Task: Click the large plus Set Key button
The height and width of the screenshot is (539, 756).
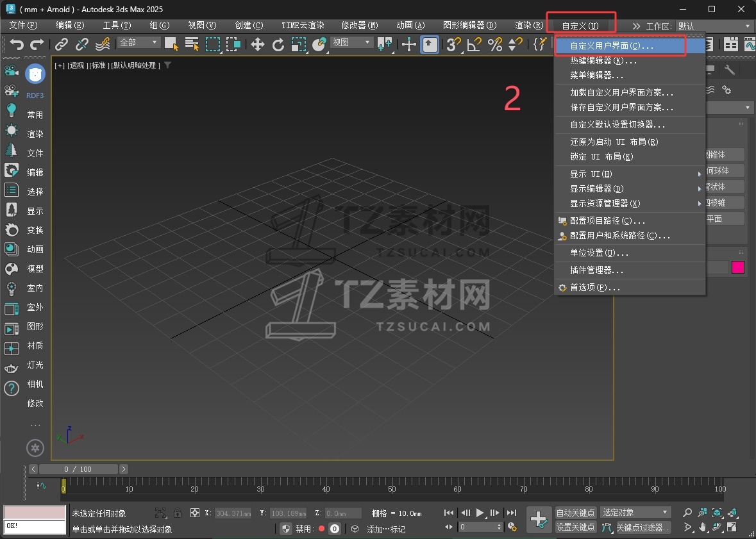Action: pyautogui.click(x=539, y=519)
